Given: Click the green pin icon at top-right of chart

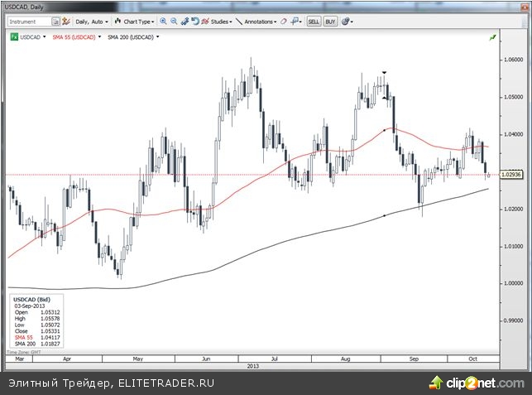Looking at the screenshot, I should coord(493,37).
